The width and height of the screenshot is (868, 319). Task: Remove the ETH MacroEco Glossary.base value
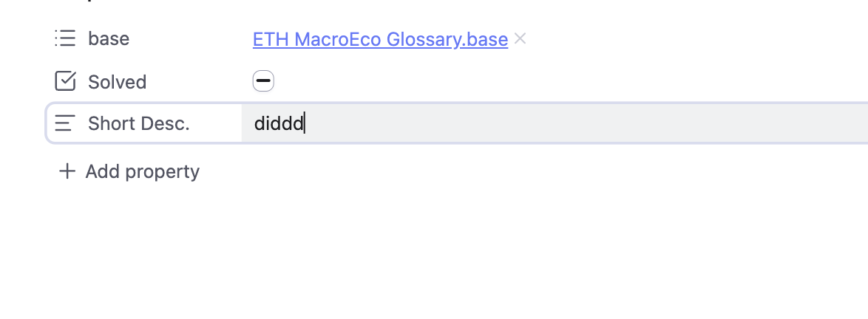(x=521, y=38)
